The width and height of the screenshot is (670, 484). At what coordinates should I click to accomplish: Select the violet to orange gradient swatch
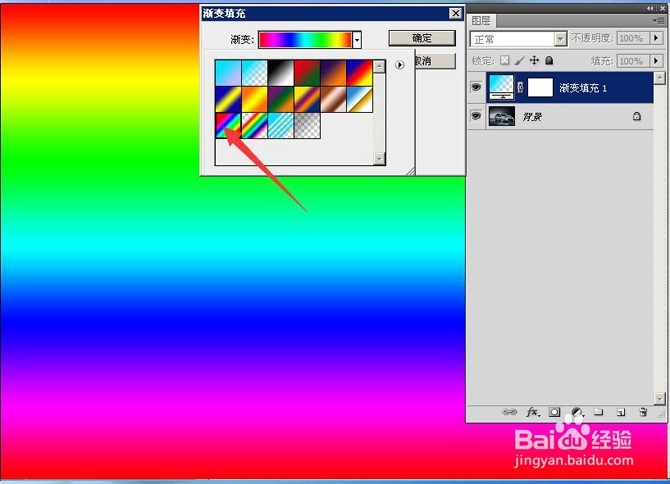[x=333, y=73]
